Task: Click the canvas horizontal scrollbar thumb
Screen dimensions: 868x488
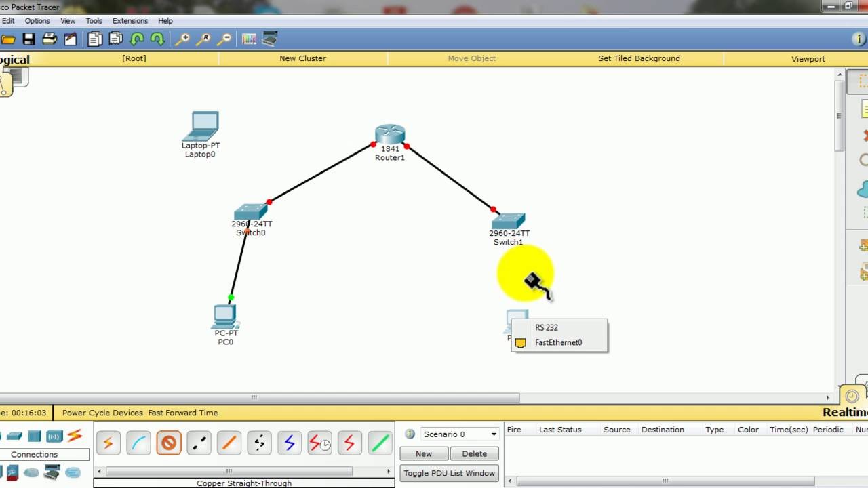Action: point(260,398)
